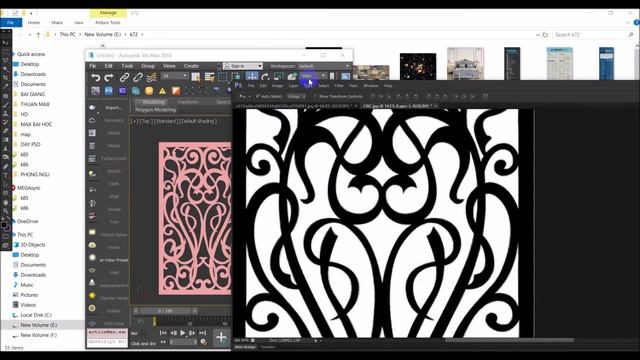Click Up arrow in Explorer navigation

[38, 35]
